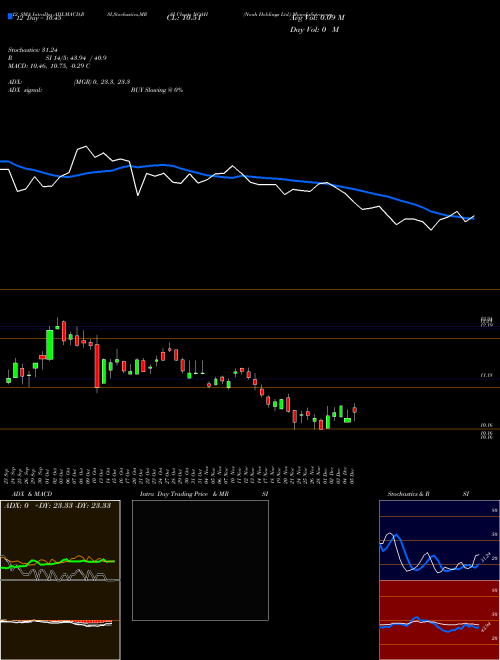Click the '31.24' label in Stochastics chart

tap(486, 557)
